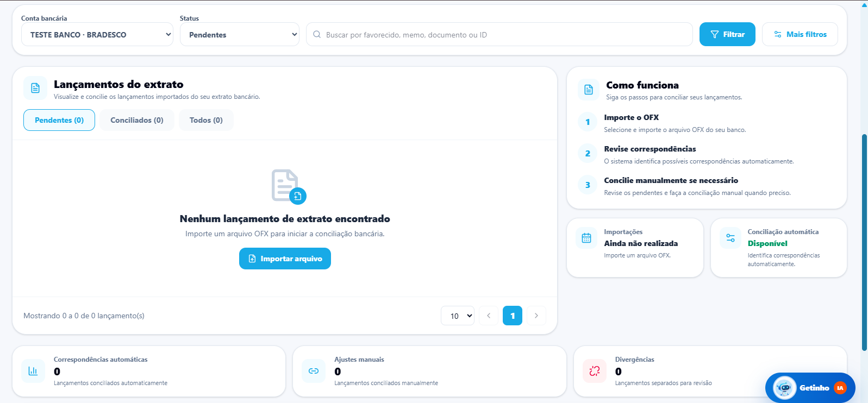
Task: Open the page size dropdown showing 10
Action: pos(458,316)
